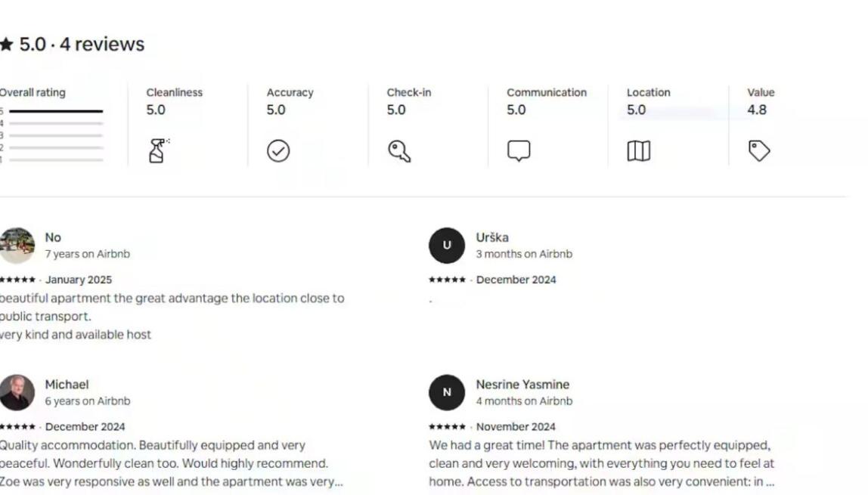Screen dimensions: 868x495
Task: Open Urška's profile avatar
Action: [447, 245]
